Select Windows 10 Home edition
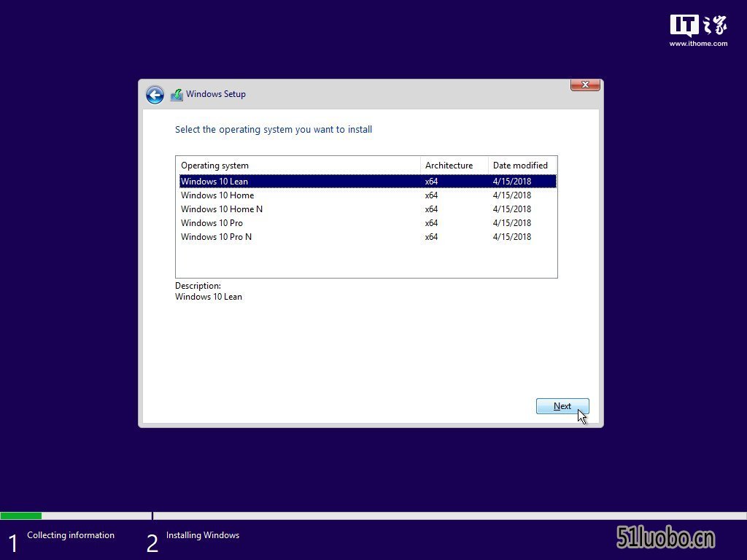747x560 pixels. 368,195
